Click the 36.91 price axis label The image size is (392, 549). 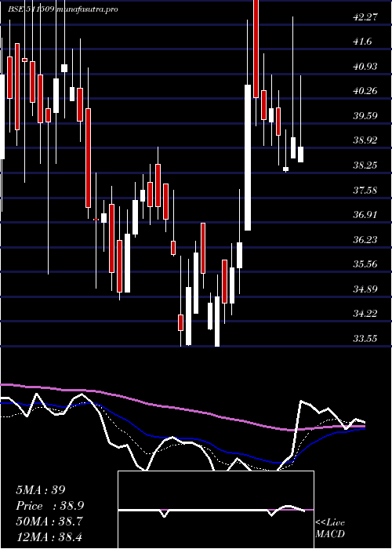(x=365, y=215)
